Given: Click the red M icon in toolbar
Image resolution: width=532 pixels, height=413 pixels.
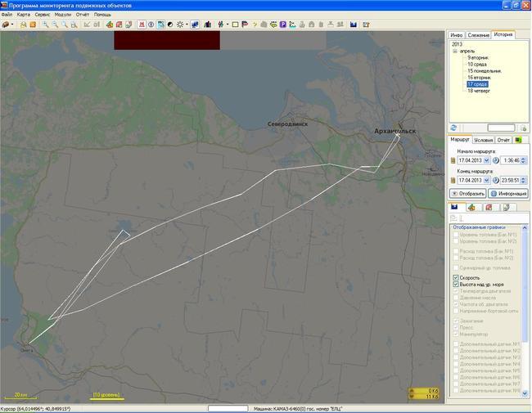Looking at the screenshot, I should pos(142,25).
